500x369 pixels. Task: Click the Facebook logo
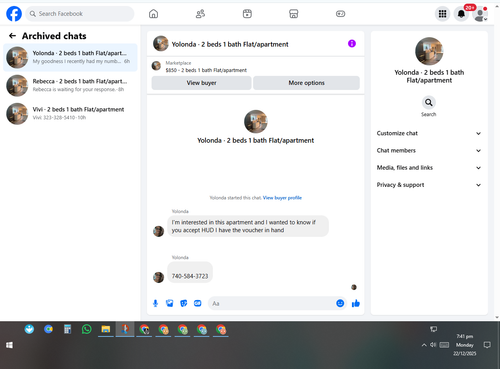[14, 14]
